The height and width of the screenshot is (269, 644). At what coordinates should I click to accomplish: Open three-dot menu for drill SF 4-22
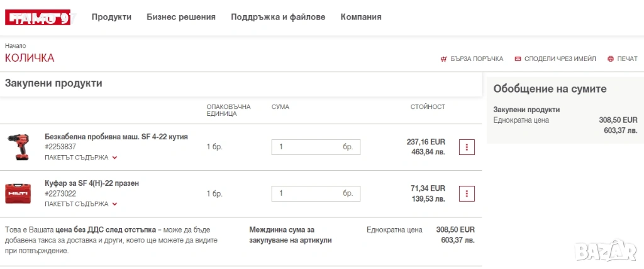466,147
